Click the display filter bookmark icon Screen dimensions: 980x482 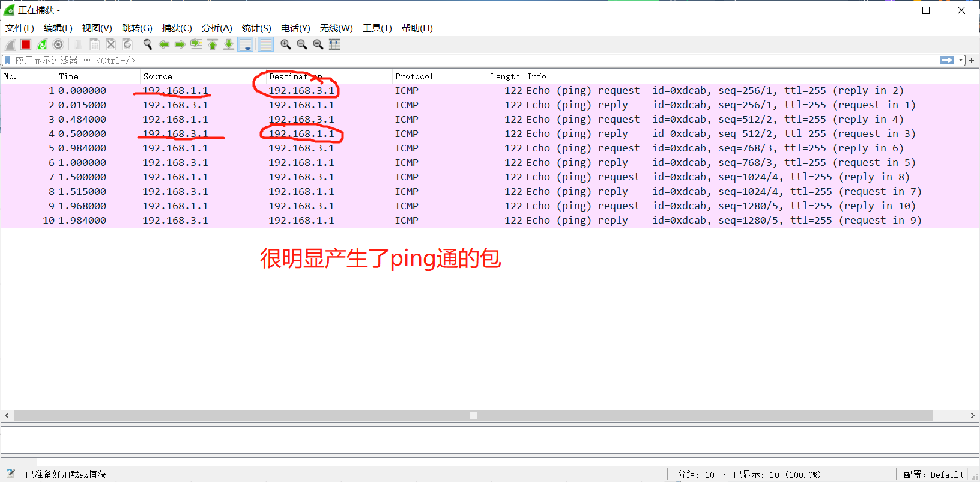coord(7,60)
